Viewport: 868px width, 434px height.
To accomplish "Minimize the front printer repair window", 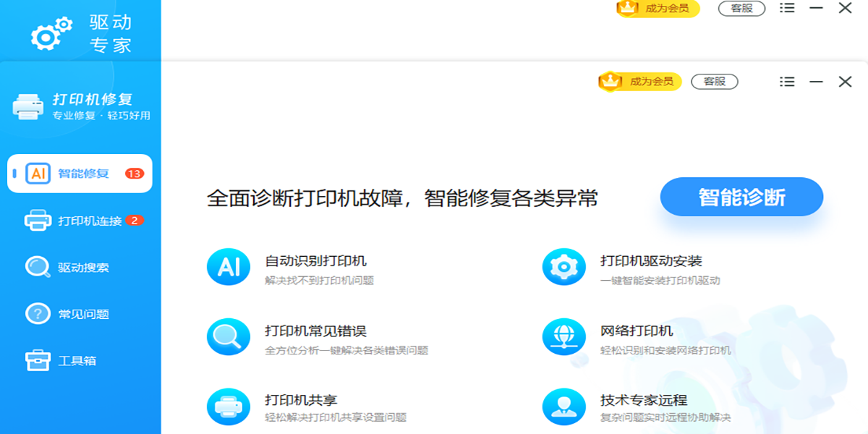I will click(816, 82).
